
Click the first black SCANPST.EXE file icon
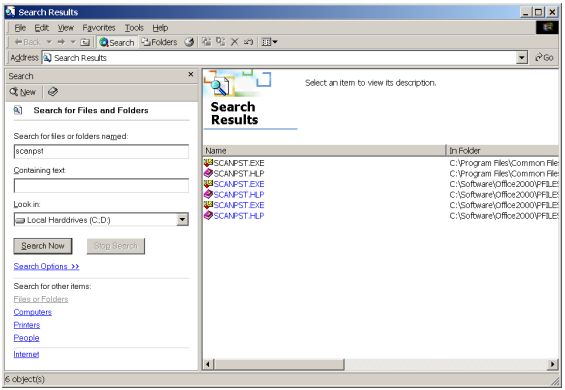(208, 163)
